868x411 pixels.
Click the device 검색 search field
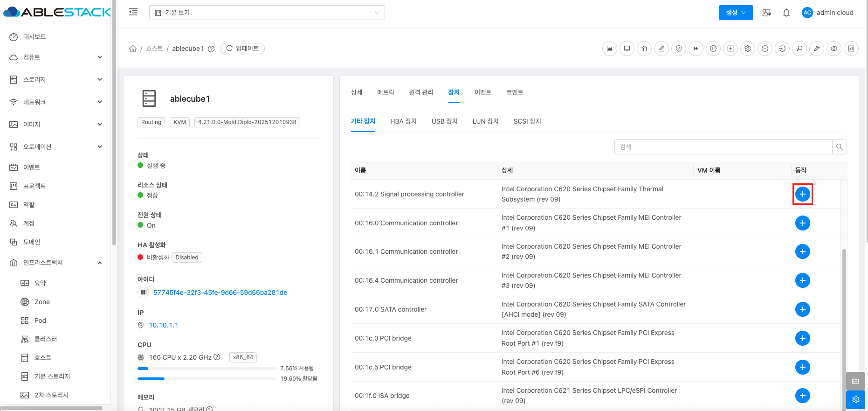(723, 147)
